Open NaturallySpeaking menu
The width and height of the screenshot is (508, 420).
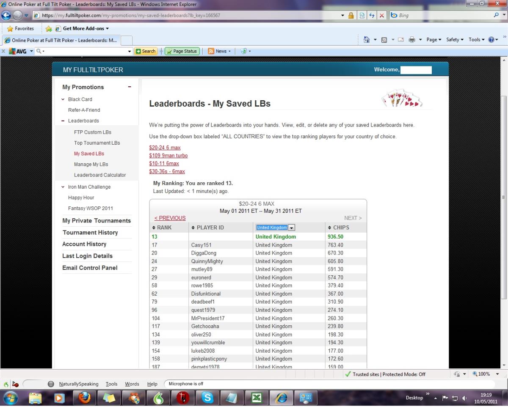(78, 384)
